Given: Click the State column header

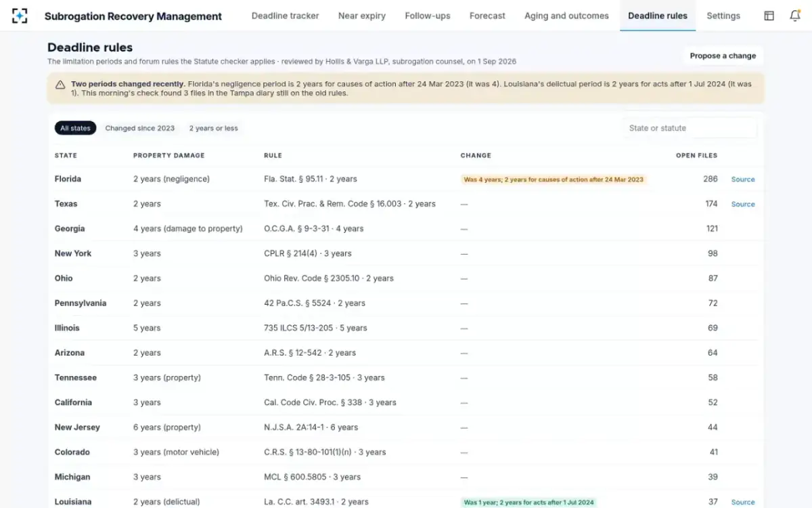Looking at the screenshot, I should tap(66, 156).
